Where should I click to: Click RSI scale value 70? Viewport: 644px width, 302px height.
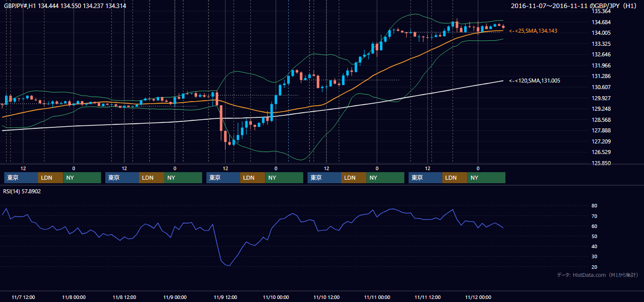point(595,216)
